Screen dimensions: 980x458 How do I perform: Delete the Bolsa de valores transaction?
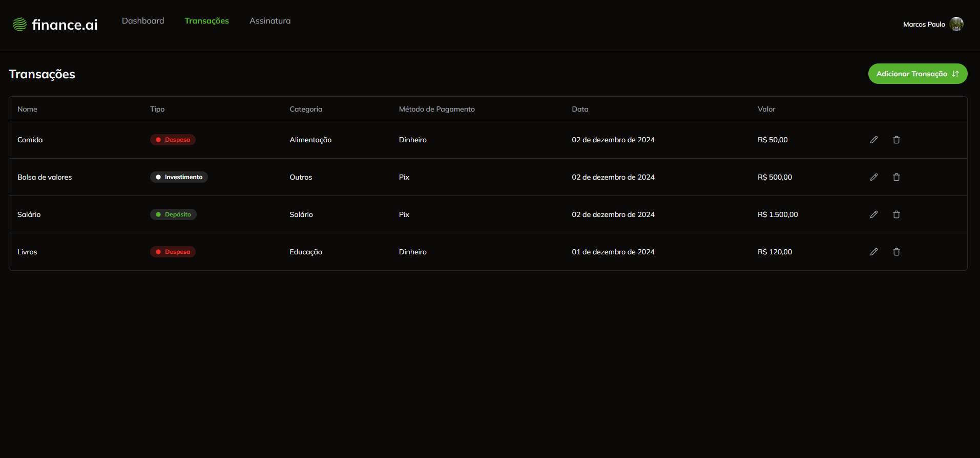click(x=896, y=177)
